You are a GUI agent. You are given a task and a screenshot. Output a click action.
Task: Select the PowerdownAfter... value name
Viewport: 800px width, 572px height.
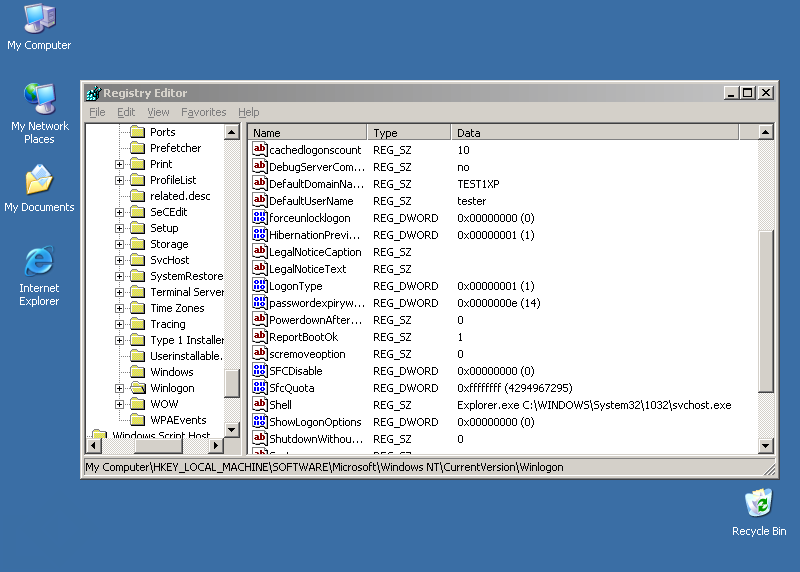click(x=315, y=320)
